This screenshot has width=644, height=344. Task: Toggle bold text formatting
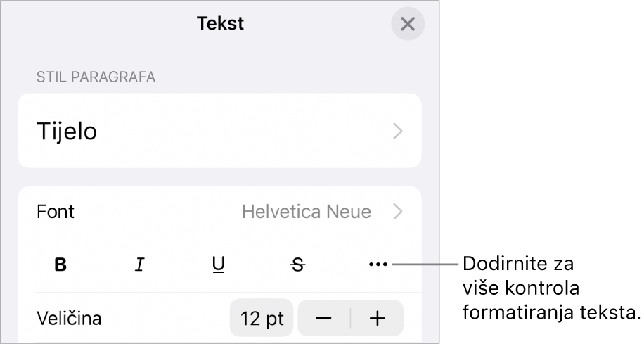[61, 265]
